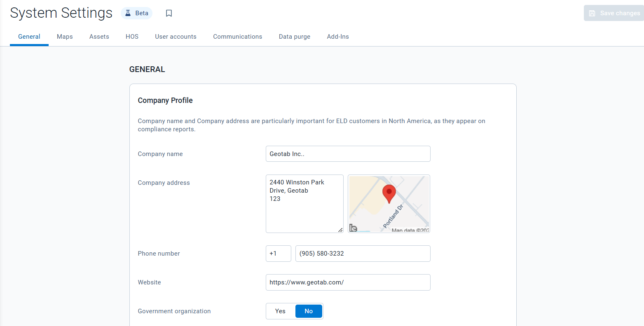Screen dimensions: 644x326
Task: Select Yes for Government organization
Action: point(280,311)
